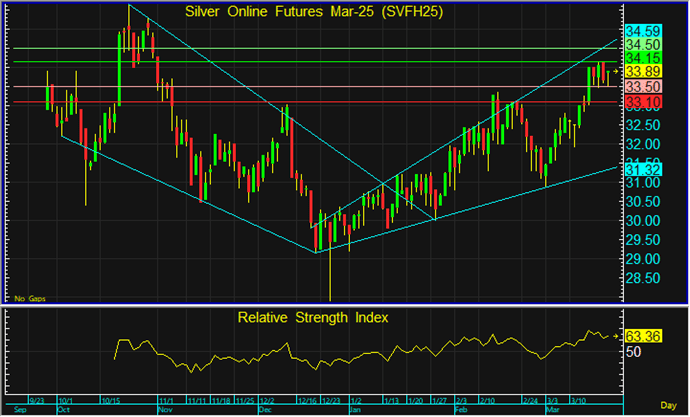This screenshot has width=690, height=417.
Task: Click the cyan 31.32 trendline price tag
Action: point(642,170)
